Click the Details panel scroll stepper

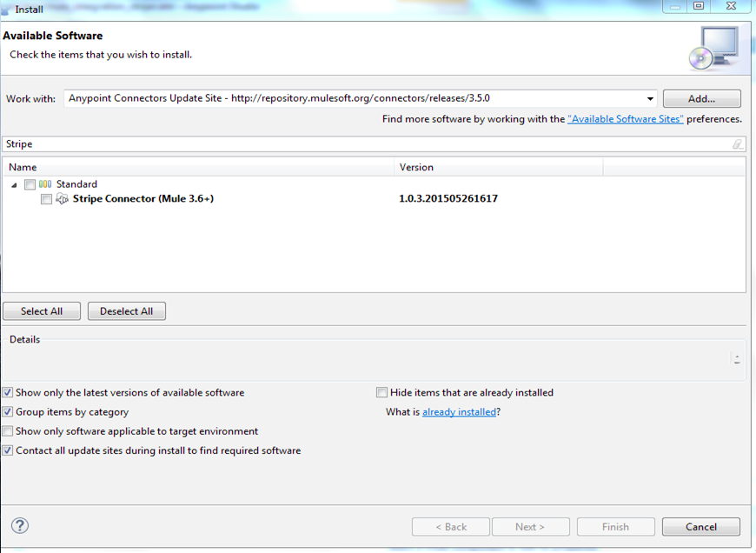737,359
